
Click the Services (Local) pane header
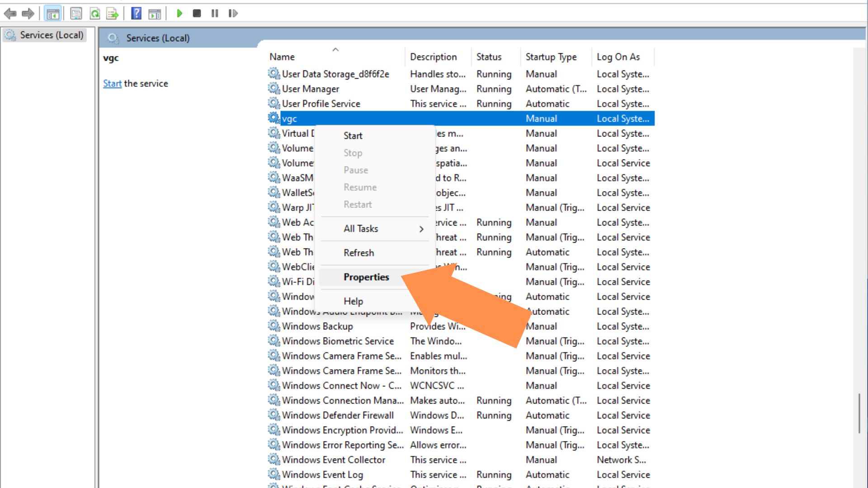(158, 38)
